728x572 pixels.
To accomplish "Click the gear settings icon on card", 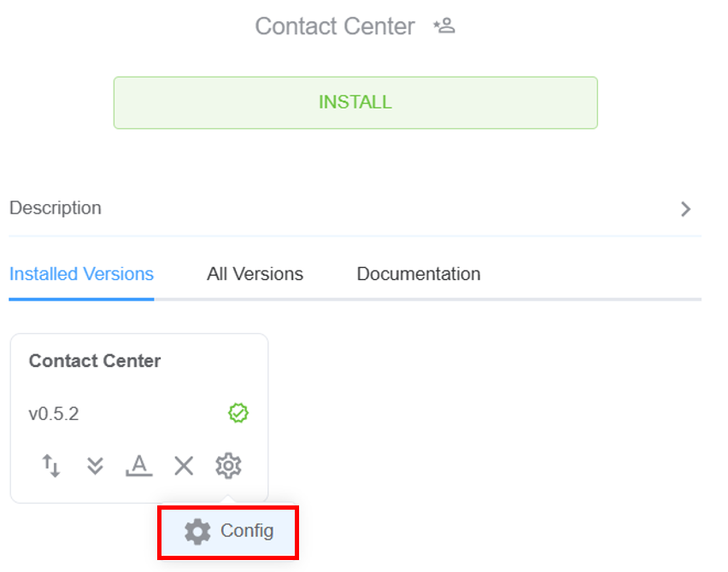I will click(x=228, y=465).
